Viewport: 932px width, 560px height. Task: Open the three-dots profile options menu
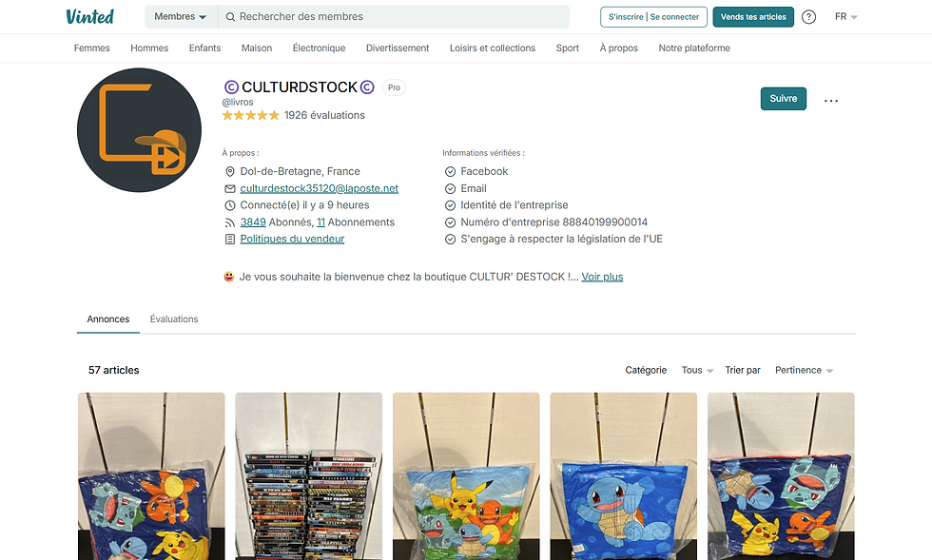831,101
